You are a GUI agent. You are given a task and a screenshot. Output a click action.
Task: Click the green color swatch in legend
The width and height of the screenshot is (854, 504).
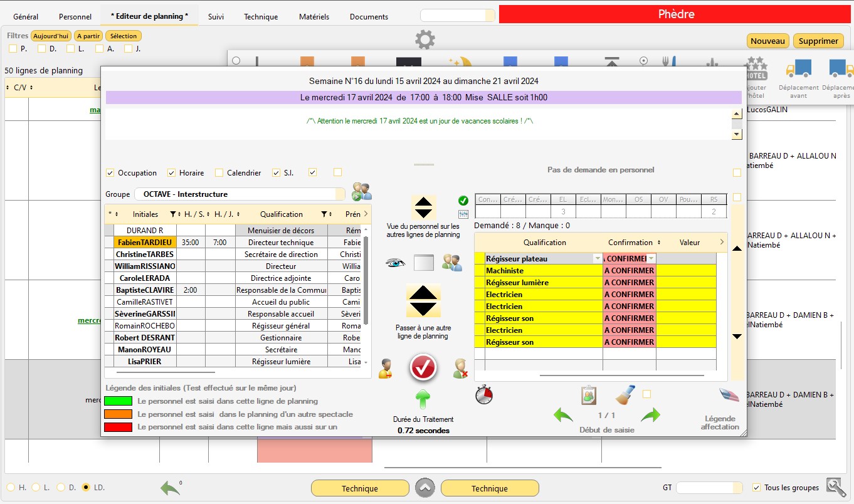[x=118, y=401]
